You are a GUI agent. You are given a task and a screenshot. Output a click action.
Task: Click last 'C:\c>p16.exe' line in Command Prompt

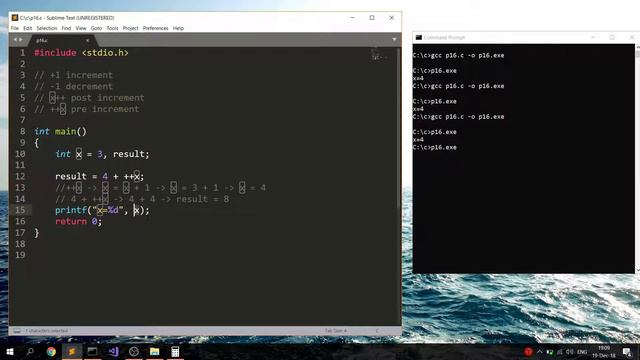435,147
